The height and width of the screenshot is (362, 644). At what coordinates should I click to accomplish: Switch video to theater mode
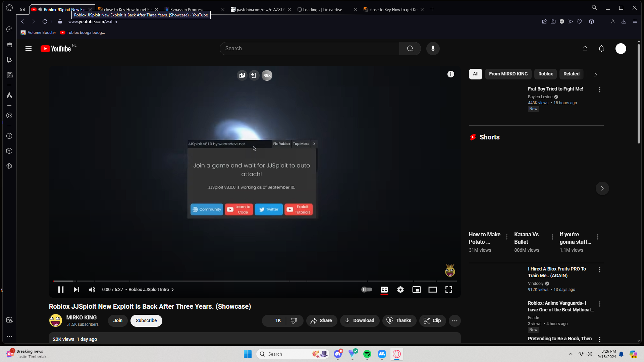tap(433, 290)
